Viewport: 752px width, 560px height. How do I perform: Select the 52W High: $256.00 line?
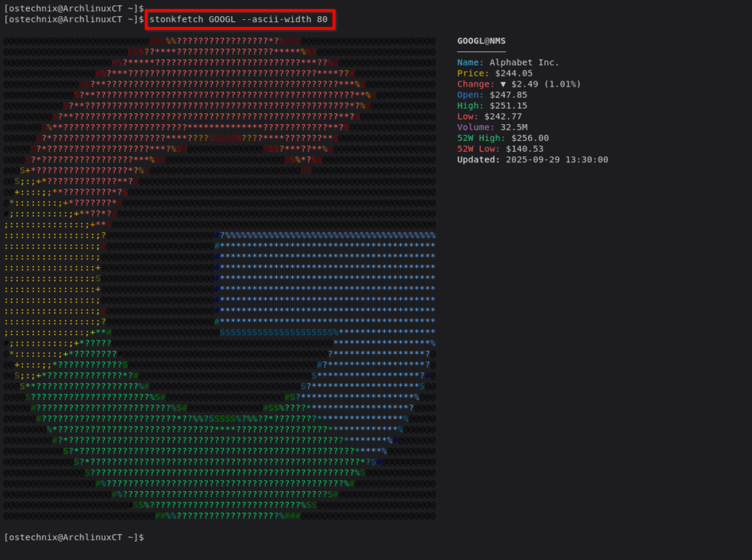coord(502,138)
